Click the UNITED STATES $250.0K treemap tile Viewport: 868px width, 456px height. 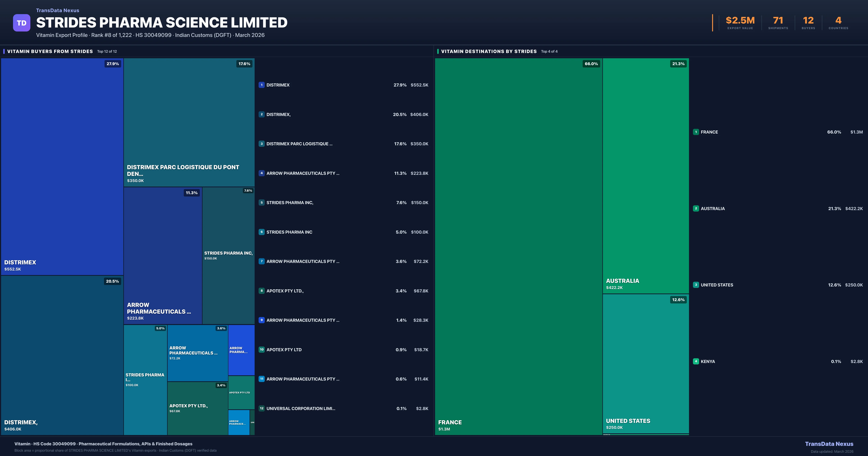click(646, 364)
